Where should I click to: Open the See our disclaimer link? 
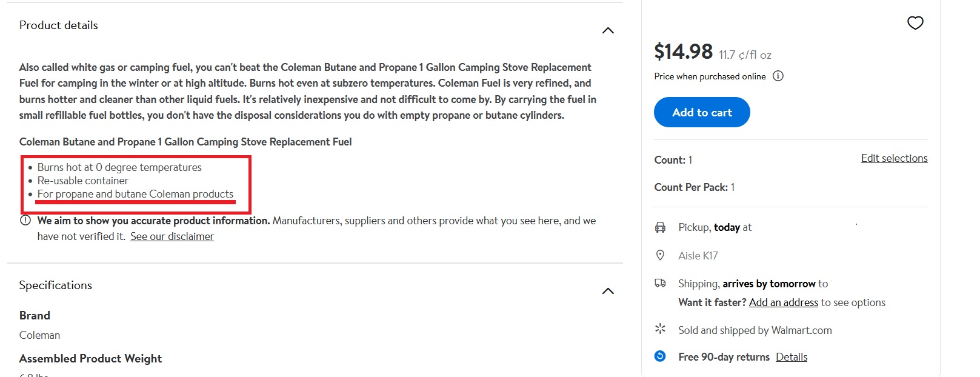coord(172,236)
